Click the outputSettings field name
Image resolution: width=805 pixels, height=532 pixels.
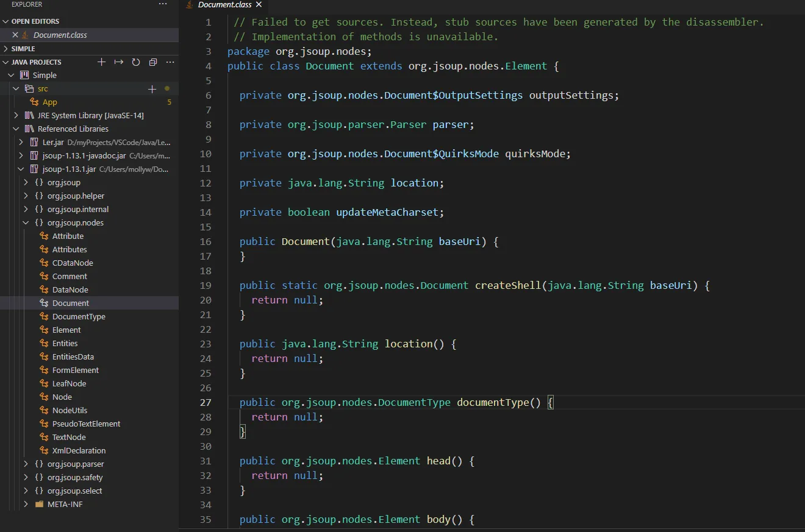571,95
